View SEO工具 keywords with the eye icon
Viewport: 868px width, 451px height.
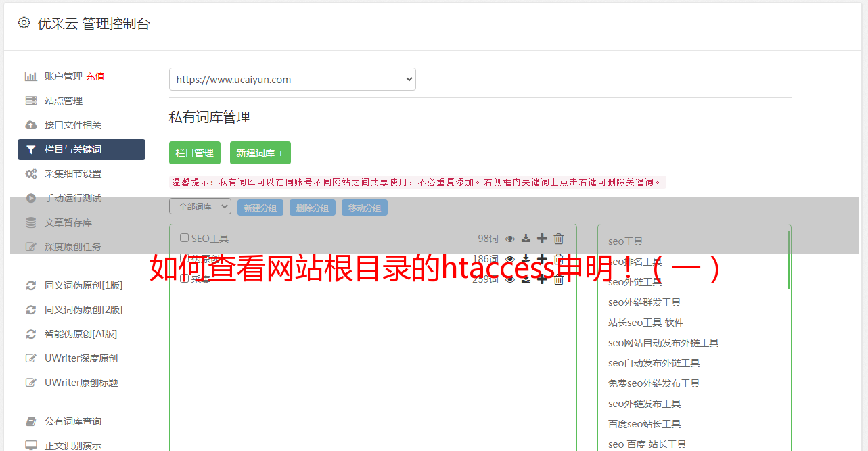510,239
